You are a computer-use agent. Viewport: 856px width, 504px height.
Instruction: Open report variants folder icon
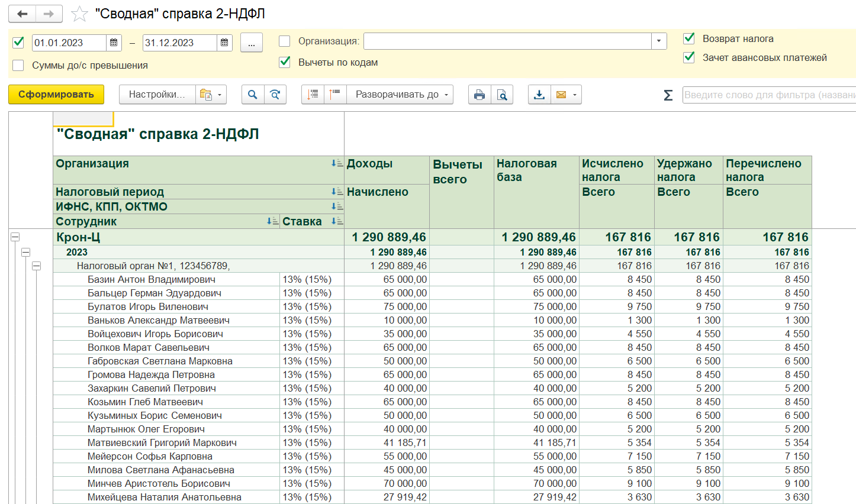pos(205,95)
